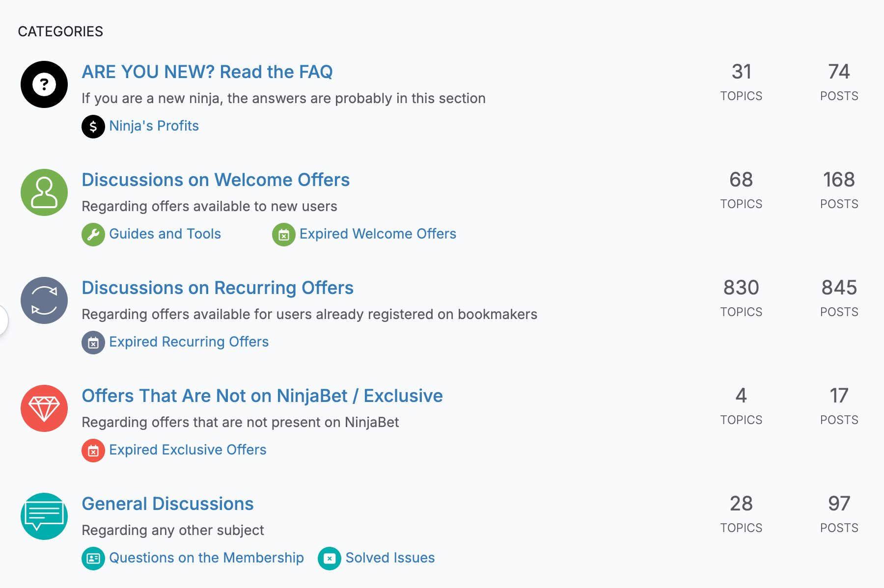Visit the General Discussions category
The image size is (884, 588).
tap(167, 504)
